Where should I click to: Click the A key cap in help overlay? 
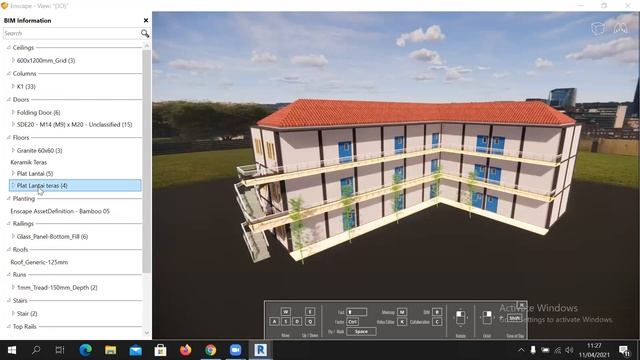[x=274, y=322]
